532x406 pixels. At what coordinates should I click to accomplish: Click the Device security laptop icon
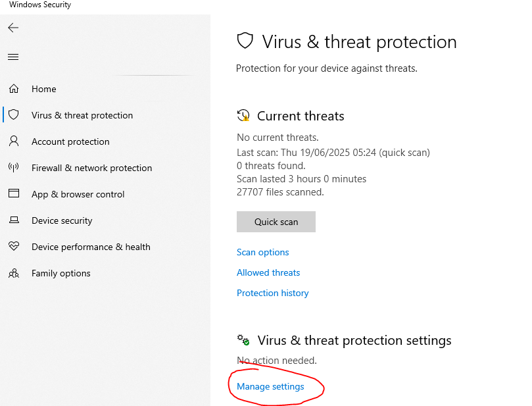coord(14,220)
